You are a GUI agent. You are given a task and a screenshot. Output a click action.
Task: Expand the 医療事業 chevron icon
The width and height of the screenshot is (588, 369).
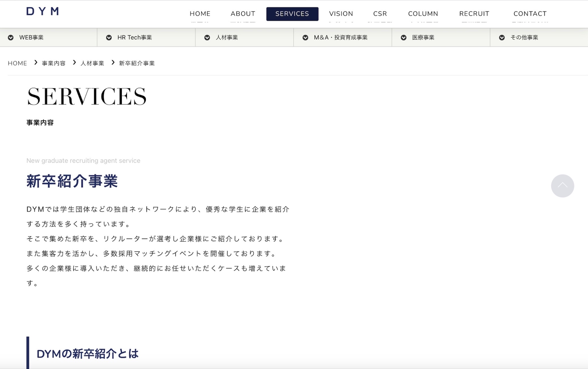click(404, 38)
